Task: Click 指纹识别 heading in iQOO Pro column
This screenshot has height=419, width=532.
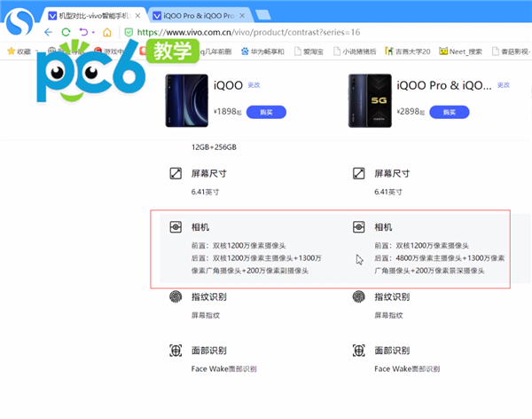Action: point(392,297)
